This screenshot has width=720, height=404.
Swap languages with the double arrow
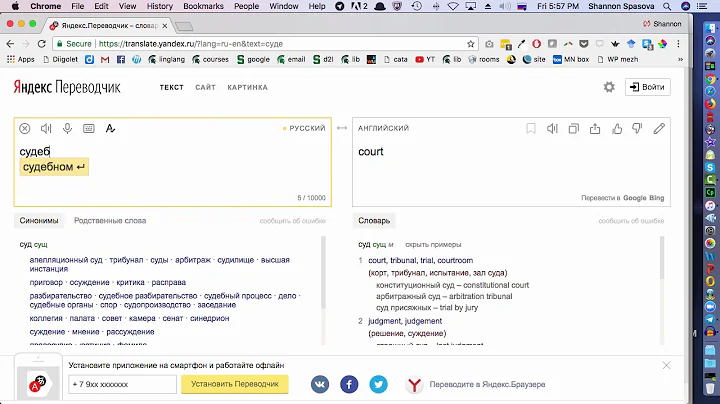[x=342, y=128]
